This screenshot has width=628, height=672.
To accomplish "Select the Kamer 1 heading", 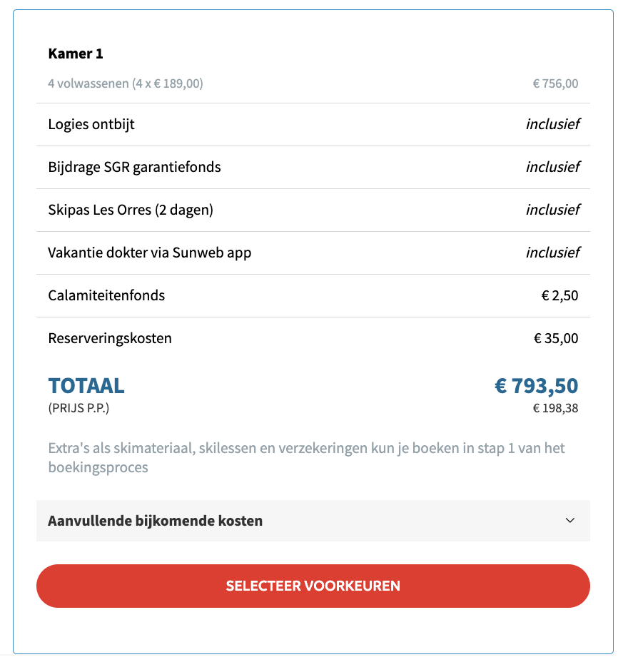I will [x=76, y=54].
